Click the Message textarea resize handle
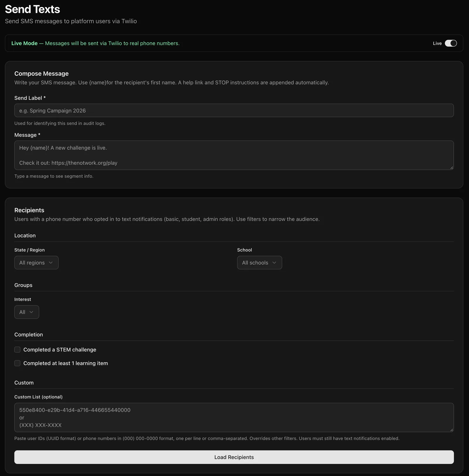Viewport: 469px width, 476px height. point(451,167)
